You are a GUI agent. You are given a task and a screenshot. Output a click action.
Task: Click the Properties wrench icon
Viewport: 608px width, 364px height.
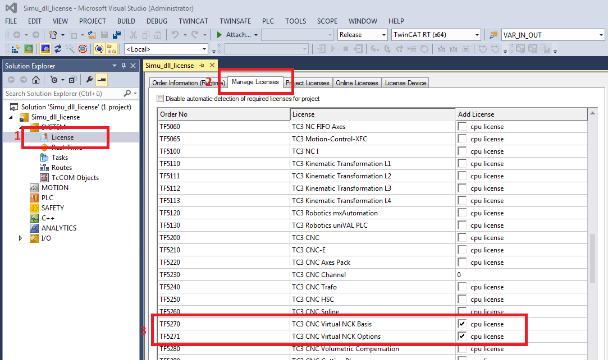click(x=89, y=80)
